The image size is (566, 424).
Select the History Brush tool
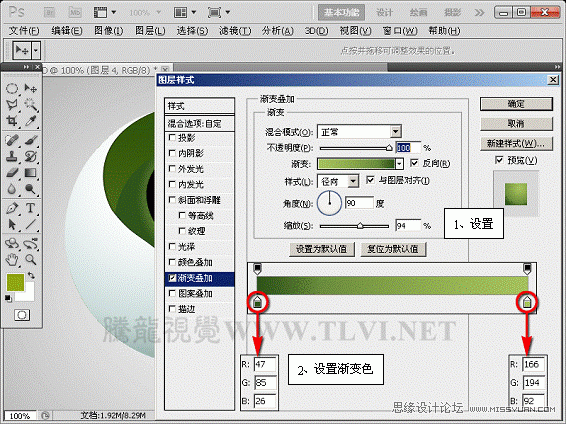[x=31, y=157]
